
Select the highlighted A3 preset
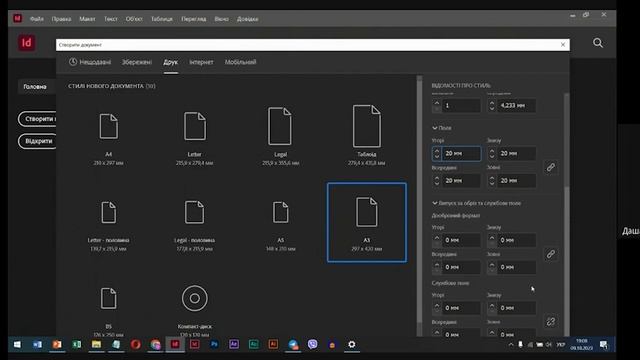point(367,222)
